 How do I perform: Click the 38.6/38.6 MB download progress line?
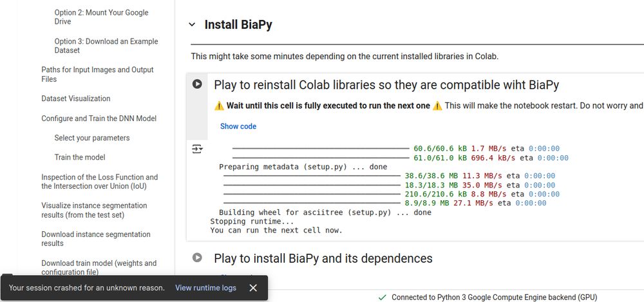pos(389,176)
